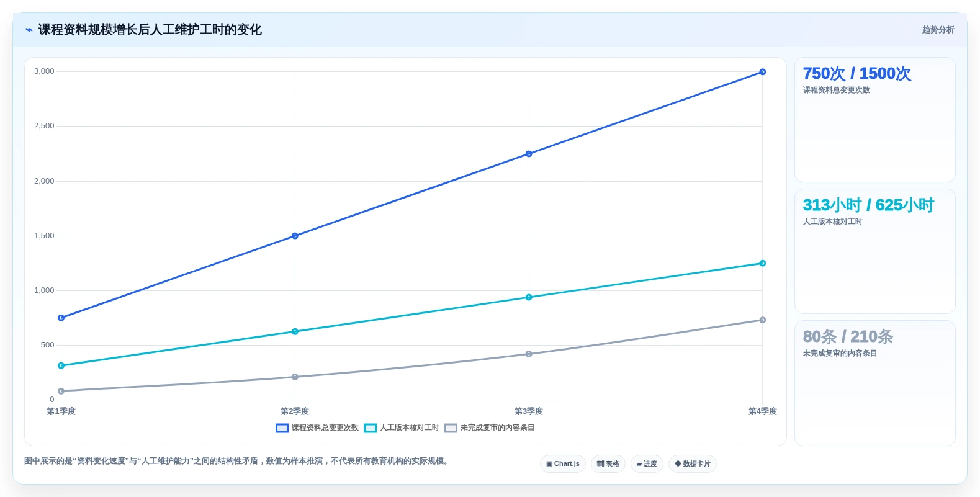Click the 500 y-axis label
This screenshot has width=980, height=497.
click(48, 345)
